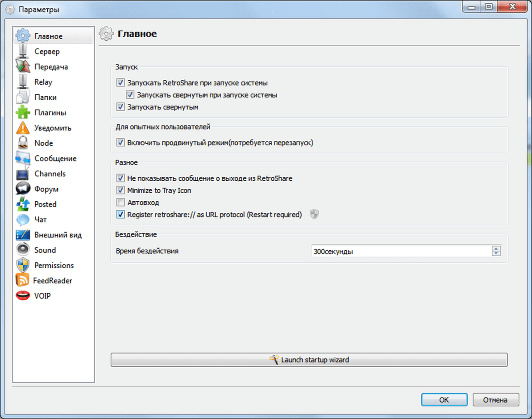
Task: Open Уведомить warning triangle icon
Action: coord(23,128)
